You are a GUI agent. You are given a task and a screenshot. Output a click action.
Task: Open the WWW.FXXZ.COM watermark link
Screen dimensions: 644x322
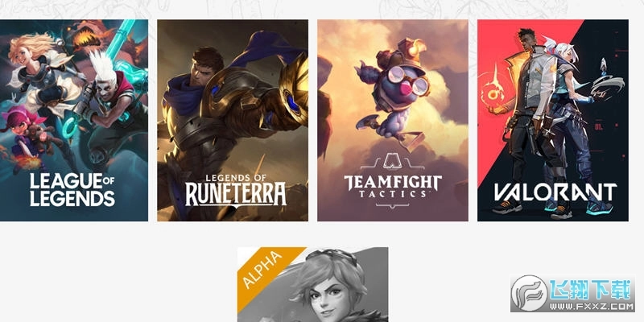point(592,306)
